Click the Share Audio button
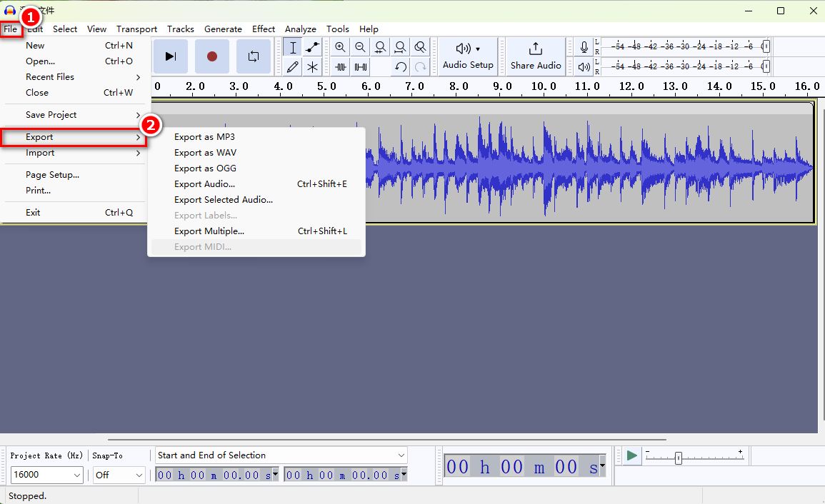 [536, 56]
